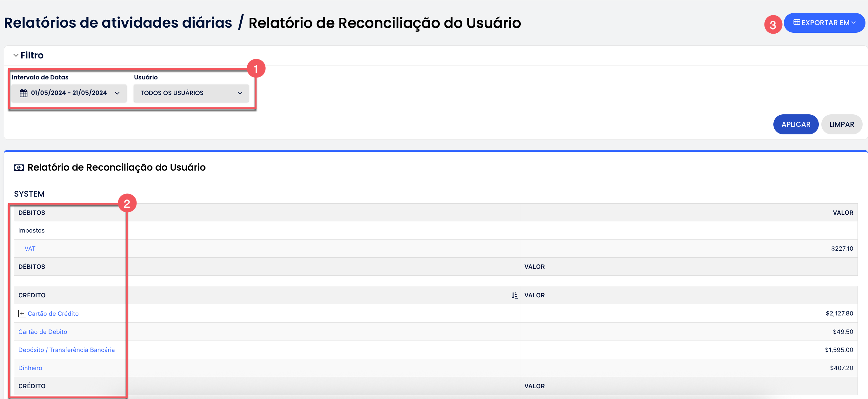The width and height of the screenshot is (868, 399).
Task: Open the VAT tax link
Action: pyautogui.click(x=30, y=248)
